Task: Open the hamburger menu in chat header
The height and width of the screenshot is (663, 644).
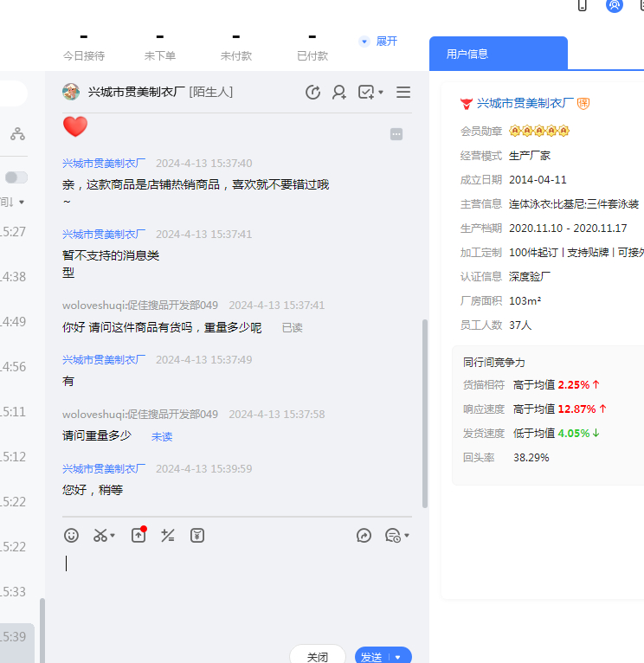Action: click(403, 93)
